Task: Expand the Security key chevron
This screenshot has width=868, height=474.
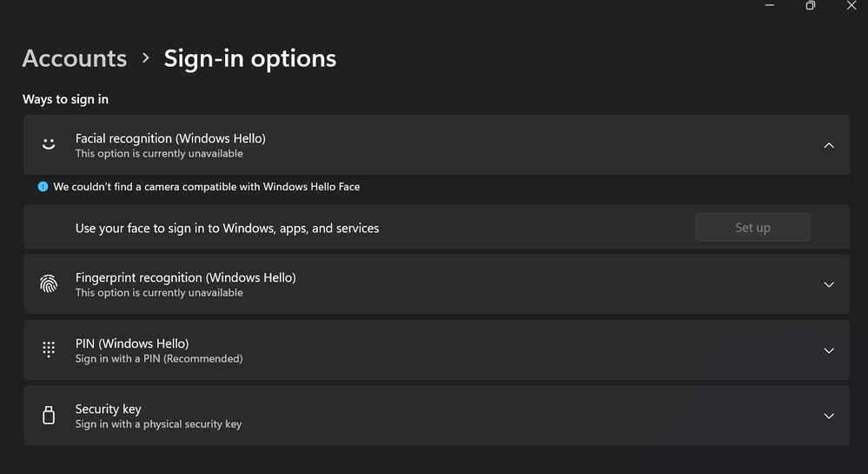Action: [828, 416]
